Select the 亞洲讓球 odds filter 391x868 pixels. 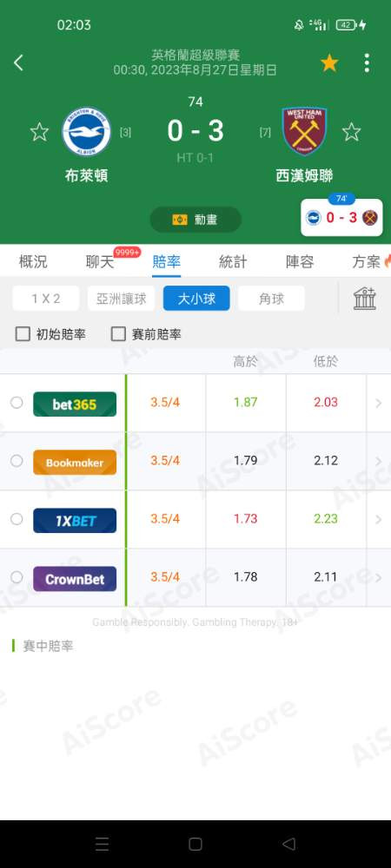click(122, 299)
